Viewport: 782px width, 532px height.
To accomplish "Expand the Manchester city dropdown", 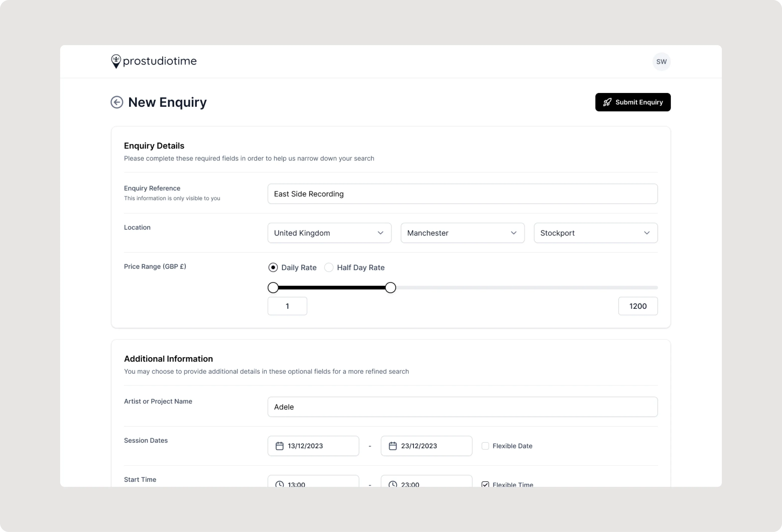I will (462, 233).
